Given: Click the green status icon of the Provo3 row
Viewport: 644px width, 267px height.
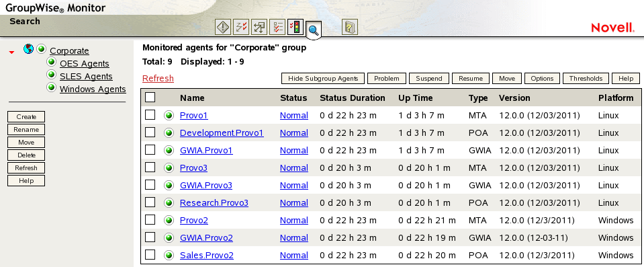Looking at the screenshot, I should [x=169, y=168].
